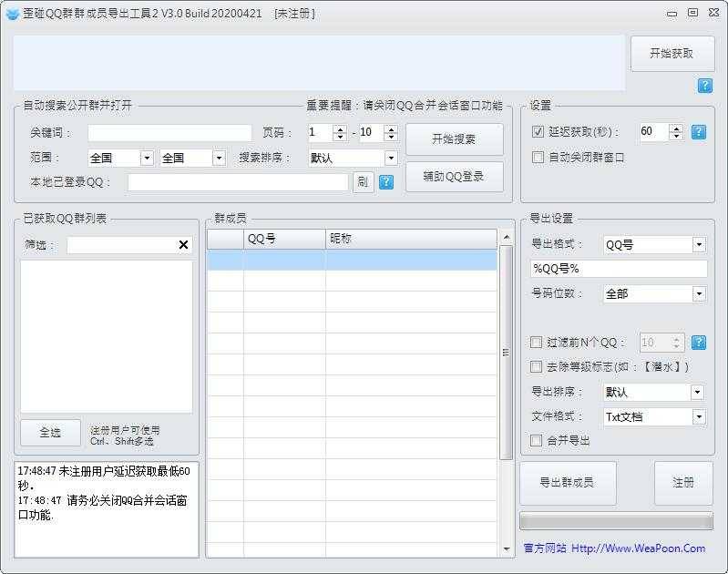This screenshot has height=574, width=728.
Task: Open 导出格式 dropdown showing QQ号
Action: coord(699,245)
